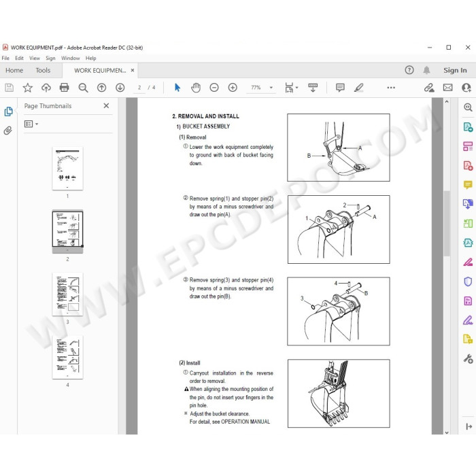476x476 pixels.
Task: Open More Tools wrench in right pane
Action: pos(468,359)
